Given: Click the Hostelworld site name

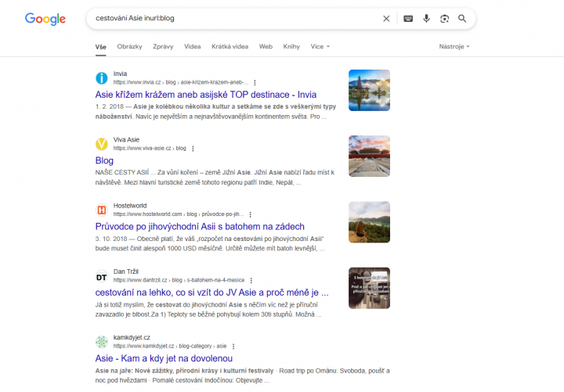Looking at the screenshot, I should tap(130, 206).
